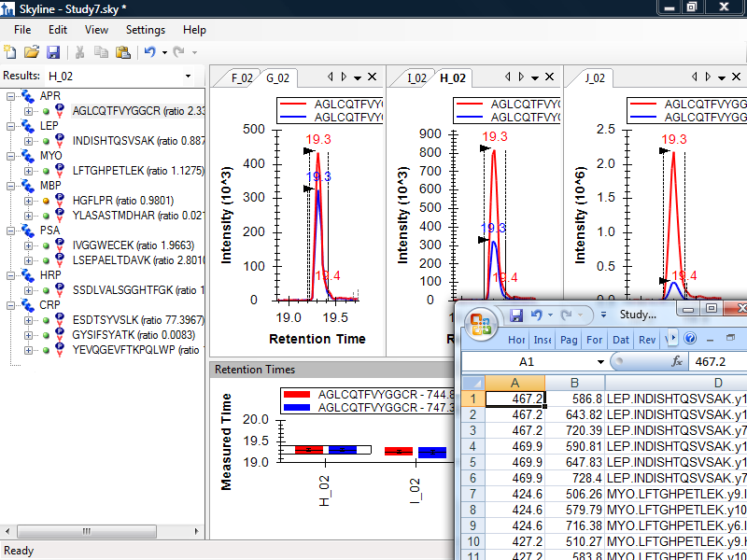Click the green status dot beside GYSIFSYATK
The image size is (747, 560).
[46, 335]
